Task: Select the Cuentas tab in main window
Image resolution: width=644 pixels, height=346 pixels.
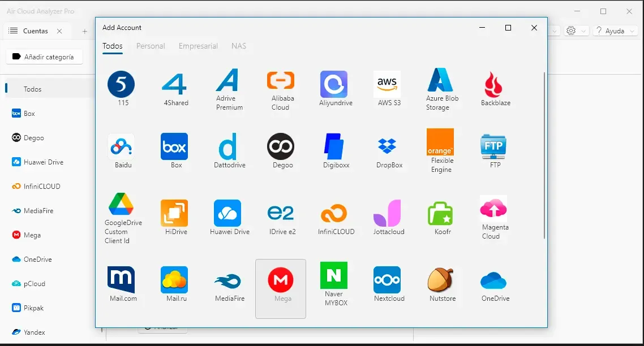Action: point(35,31)
